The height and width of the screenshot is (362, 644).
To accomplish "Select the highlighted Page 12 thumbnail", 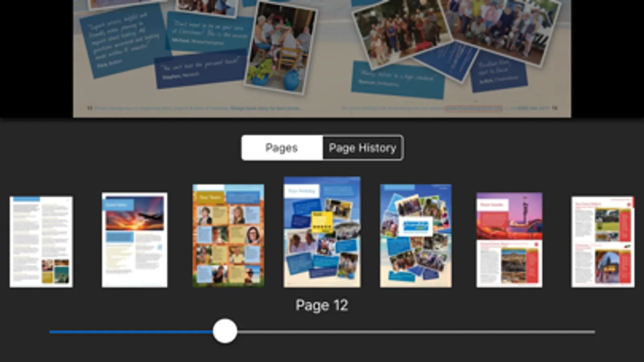I will [x=322, y=232].
